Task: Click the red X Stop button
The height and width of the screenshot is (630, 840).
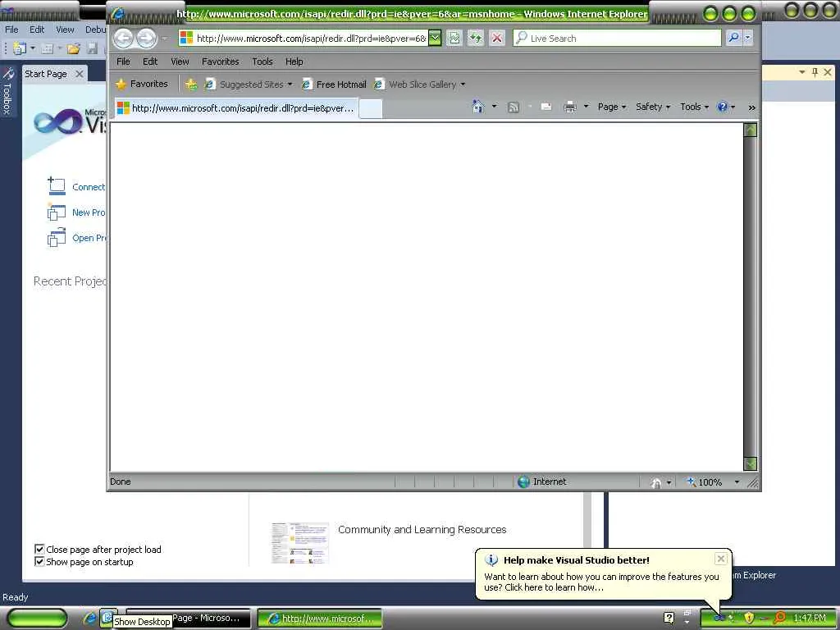Action: (x=497, y=38)
